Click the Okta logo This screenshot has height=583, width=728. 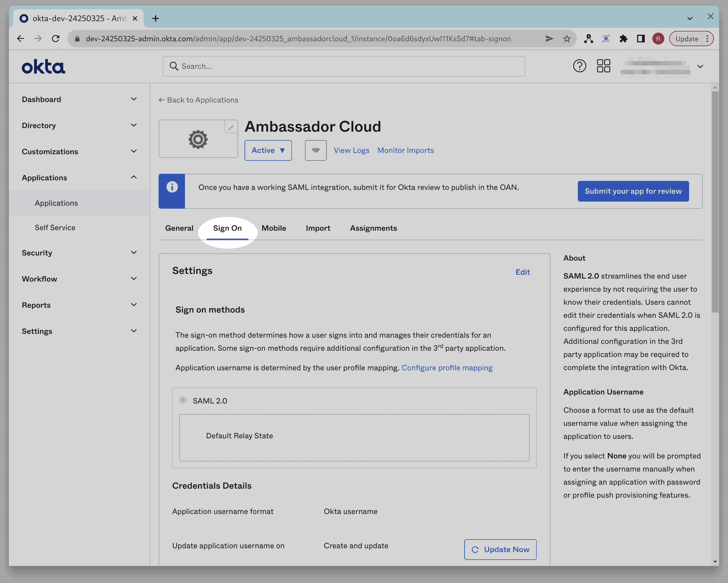(x=44, y=67)
